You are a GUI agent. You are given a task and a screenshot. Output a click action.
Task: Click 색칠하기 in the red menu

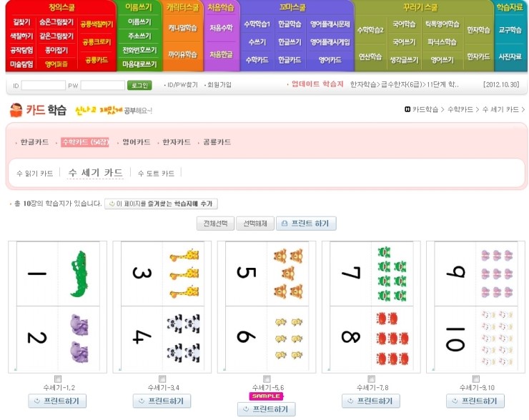click(x=21, y=36)
